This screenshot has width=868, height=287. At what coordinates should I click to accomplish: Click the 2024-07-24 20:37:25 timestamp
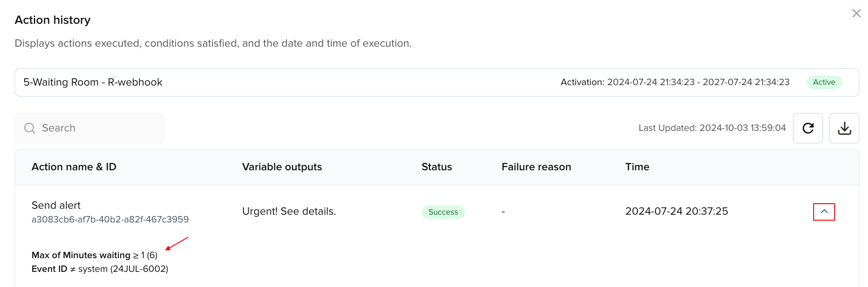pos(676,211)
